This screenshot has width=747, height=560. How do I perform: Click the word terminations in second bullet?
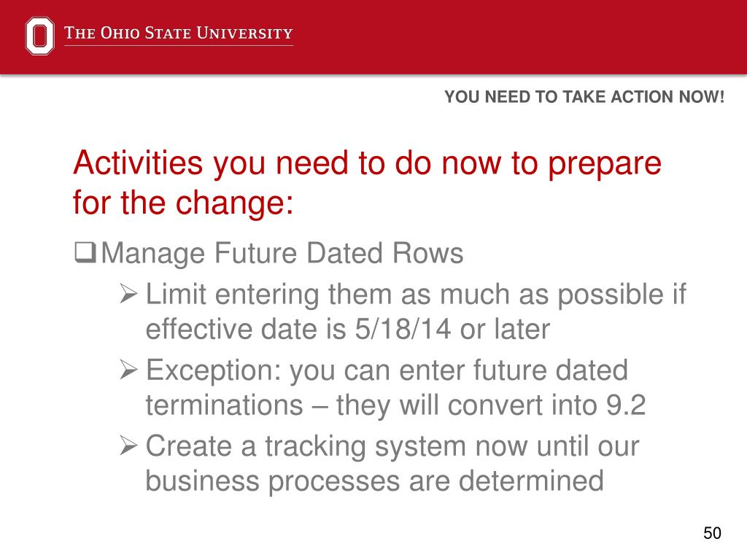click(225, 405)
